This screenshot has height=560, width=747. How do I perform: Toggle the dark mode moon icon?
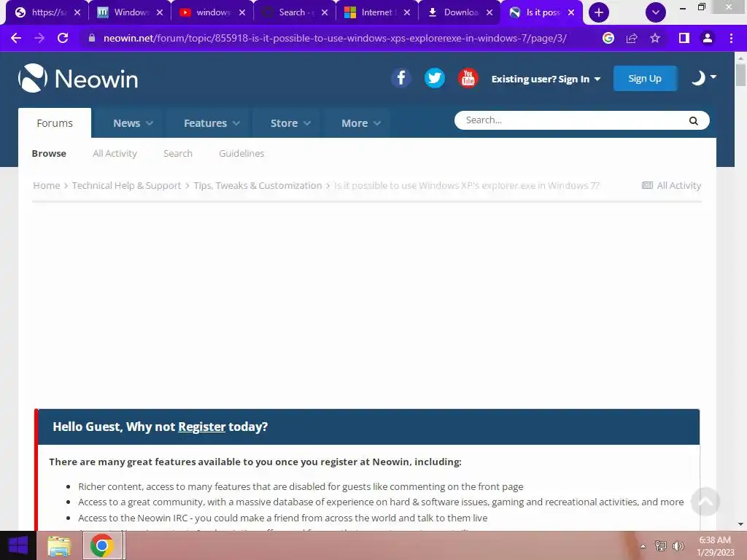698,77
